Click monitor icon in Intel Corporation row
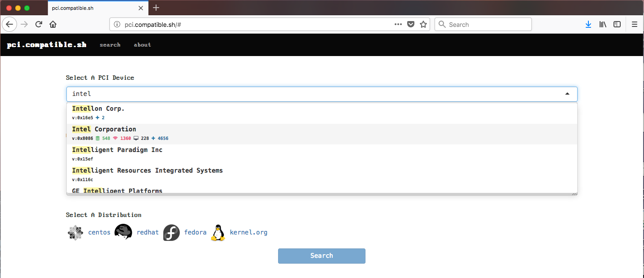The height and width of the screenshot is (278, 644). pyautogui.click(x=136, y=139)
